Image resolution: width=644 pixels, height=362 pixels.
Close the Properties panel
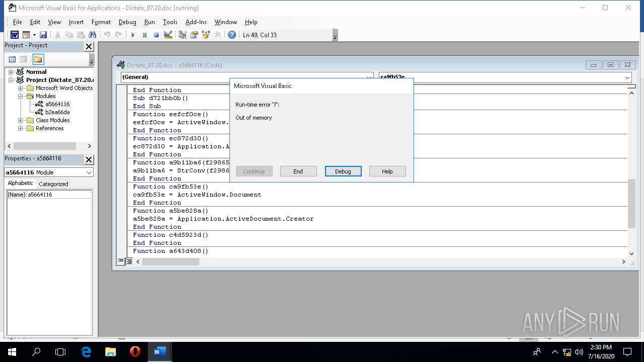pyautogui.click(x=89, y=159)
